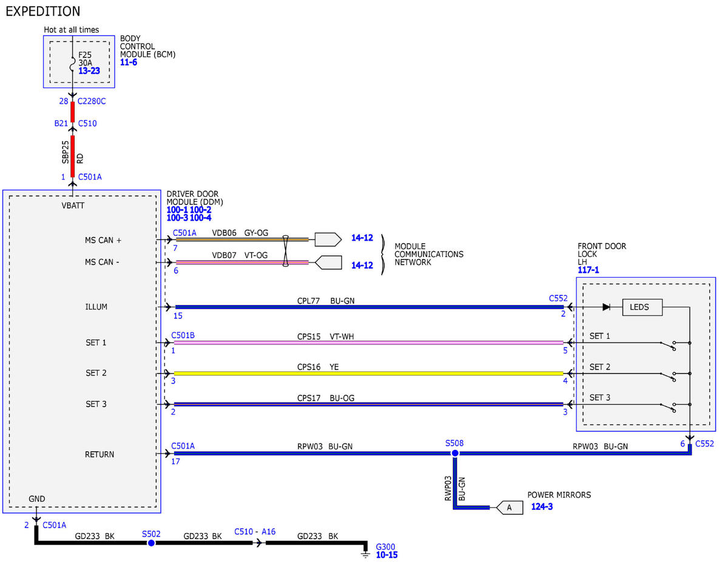This screenshot has height=562, width=728.
Task: Open G300 ground reference 10-15
Action: coord(386,554)
